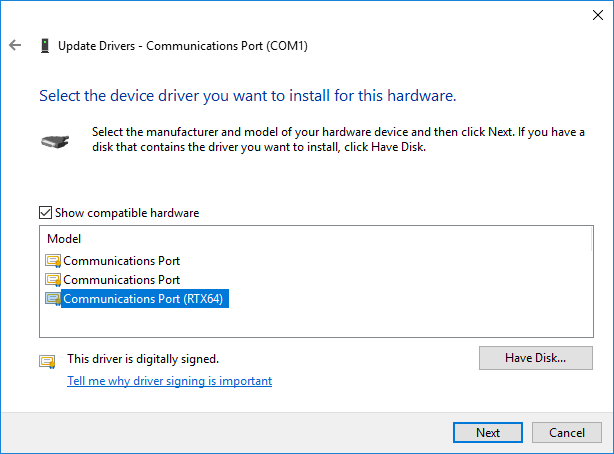The width and height of the screenshot is (614, 454).
Task: Close the Update Drivers dialog
Action: 598,15
